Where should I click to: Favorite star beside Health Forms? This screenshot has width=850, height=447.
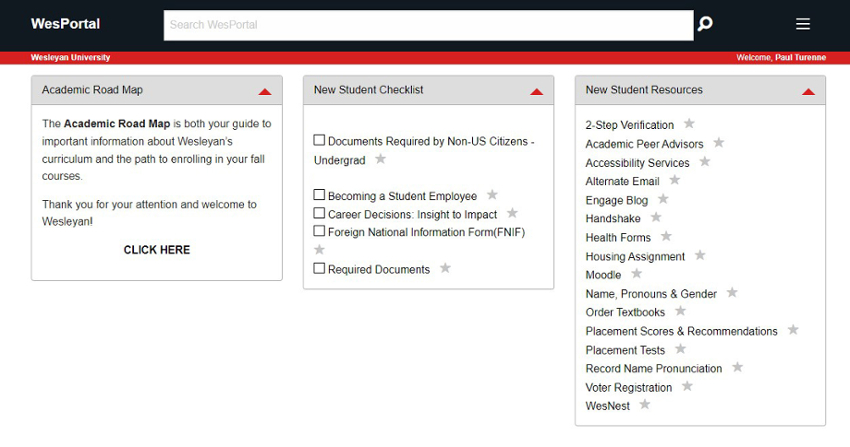coord(666,236)
